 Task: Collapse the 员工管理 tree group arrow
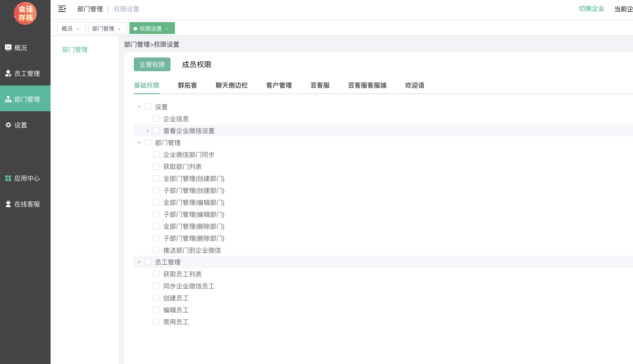pos(139,262)
